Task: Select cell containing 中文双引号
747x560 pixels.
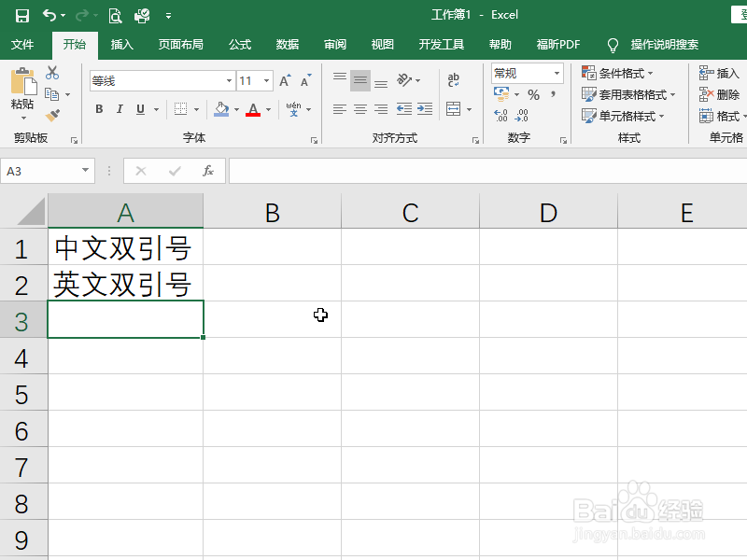Action: point(125,246)
